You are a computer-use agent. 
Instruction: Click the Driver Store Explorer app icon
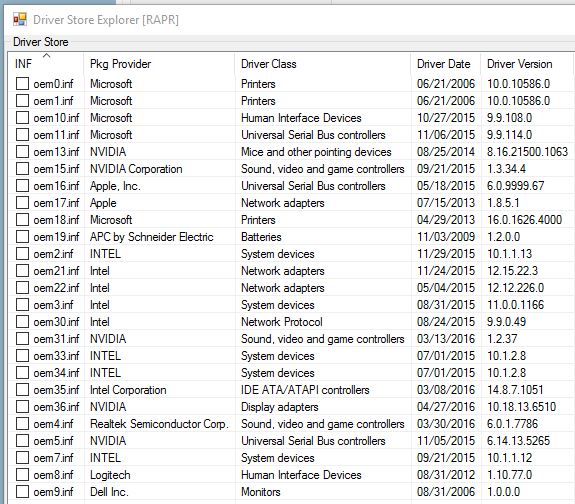coord(20,19)
